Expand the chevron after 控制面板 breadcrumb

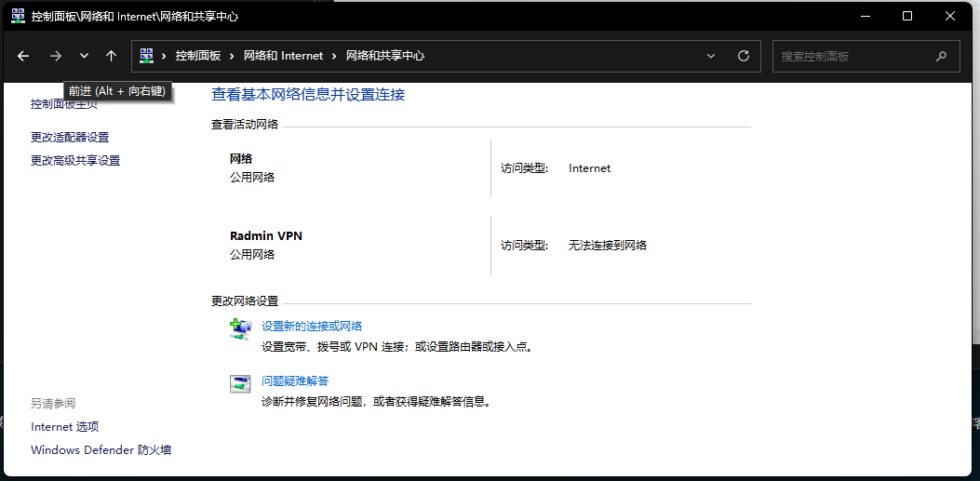pyautogui.click(x=231, y=56)
